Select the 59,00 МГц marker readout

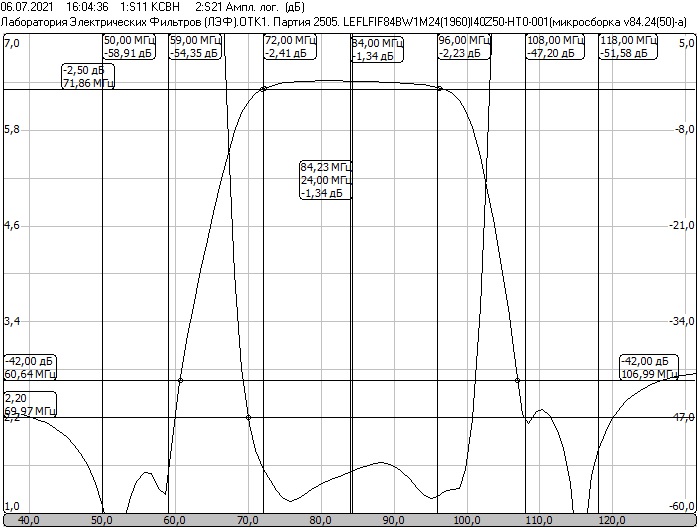(x=197, y=46)
